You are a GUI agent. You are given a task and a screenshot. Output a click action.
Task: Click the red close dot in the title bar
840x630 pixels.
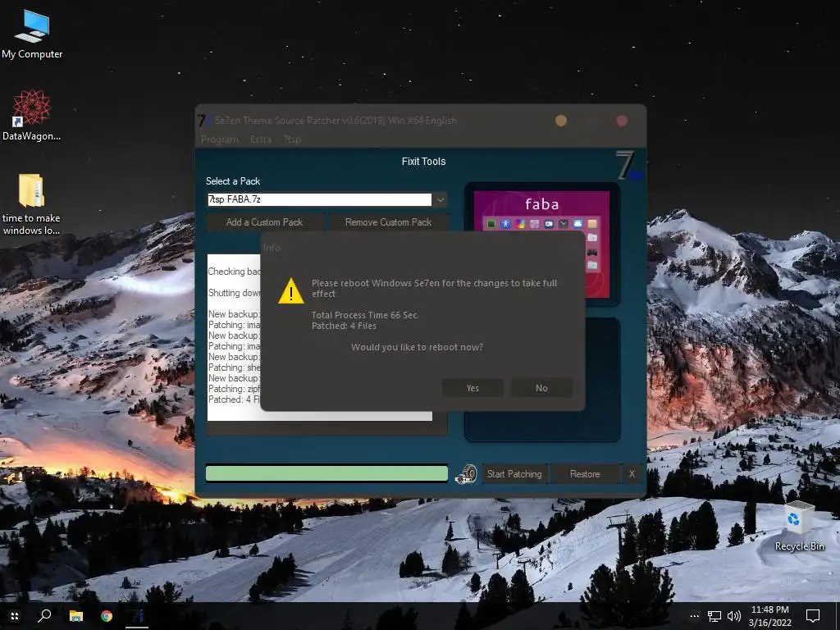coord(622,121)
